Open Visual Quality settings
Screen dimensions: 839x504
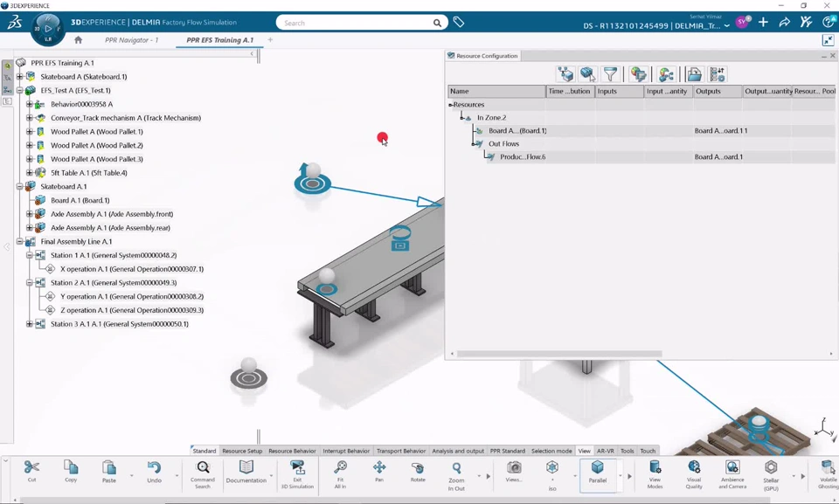pyautogui.click(x=694, y=473)
